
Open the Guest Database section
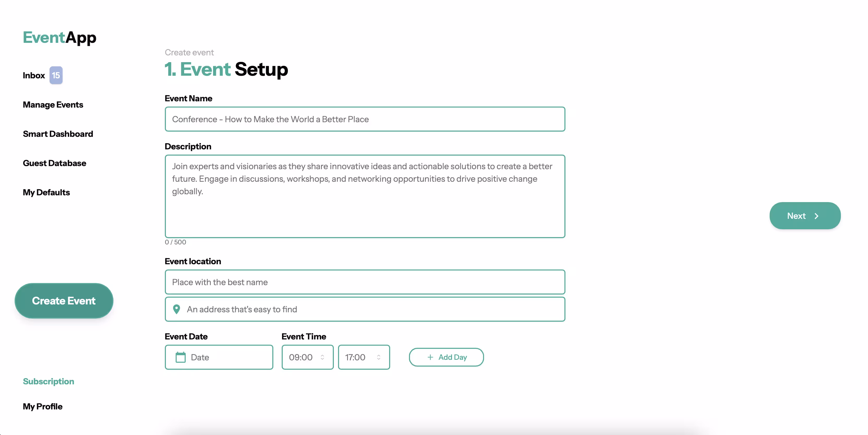[54, 163]
